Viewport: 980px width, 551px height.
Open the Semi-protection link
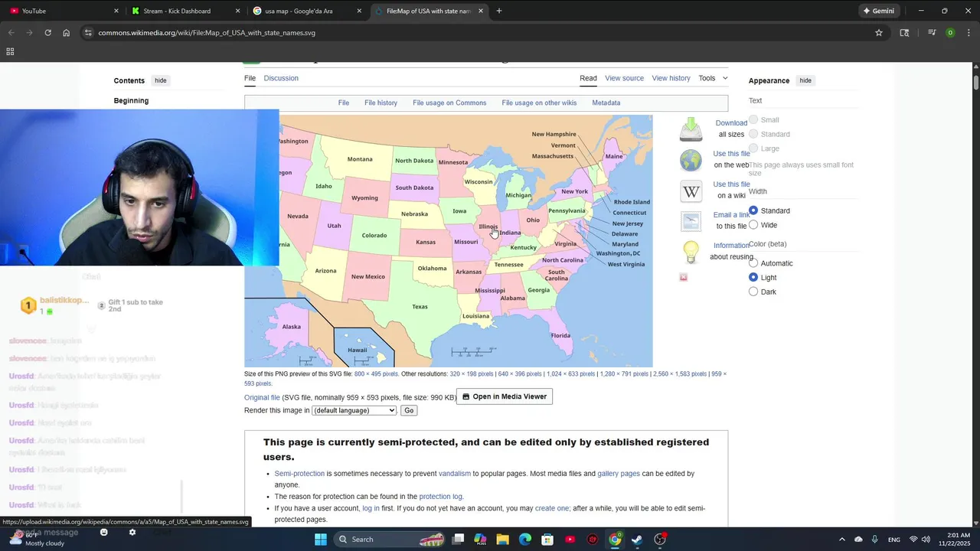click(x=299, y=474)
